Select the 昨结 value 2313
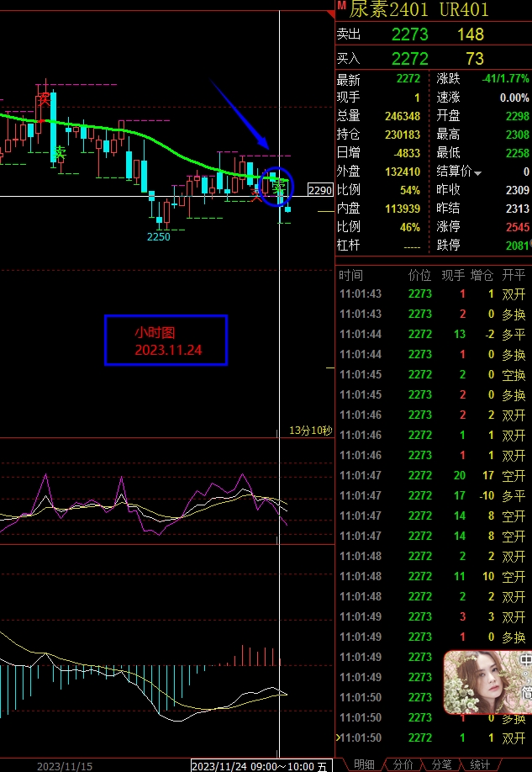Screen dimensions: 532x772 tap(518, 209)
